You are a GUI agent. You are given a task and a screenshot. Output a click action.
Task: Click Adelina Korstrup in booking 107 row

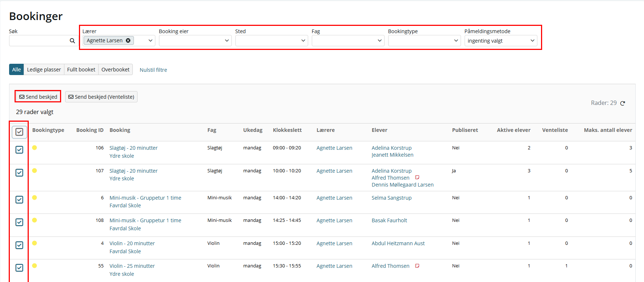(x=392, y=171)
